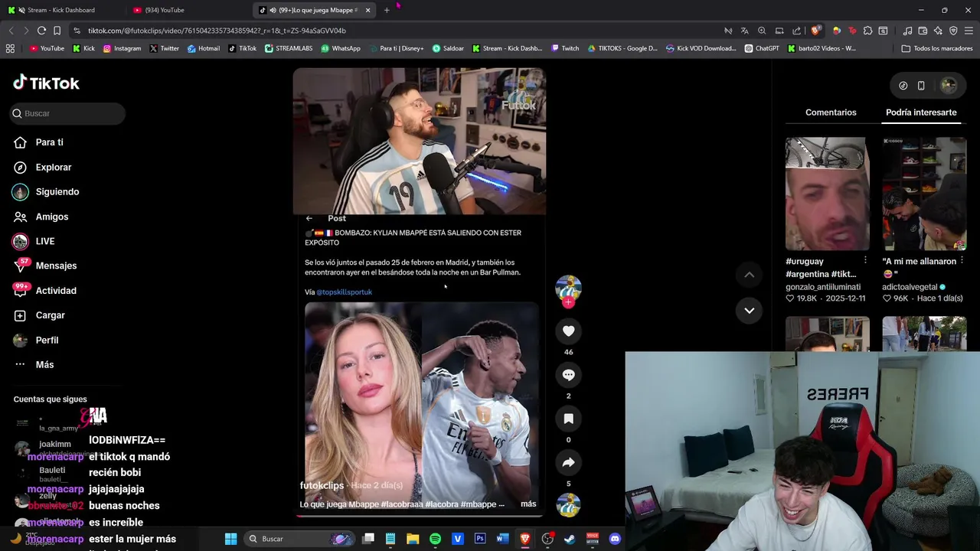Follow futokclips with the red plus badge

click(568, 302)
